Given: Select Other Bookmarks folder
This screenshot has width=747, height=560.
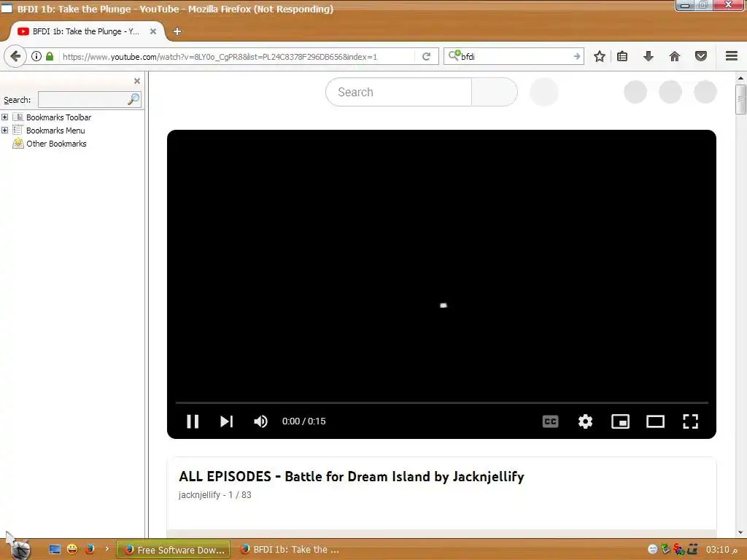Looking at the screenshot, I should (56, 144).
